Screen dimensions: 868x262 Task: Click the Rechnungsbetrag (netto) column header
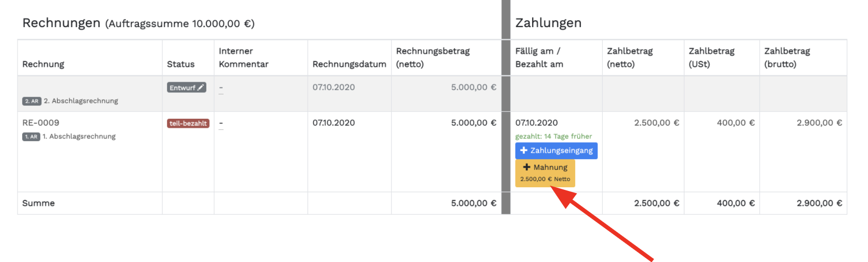click(432, 57)
